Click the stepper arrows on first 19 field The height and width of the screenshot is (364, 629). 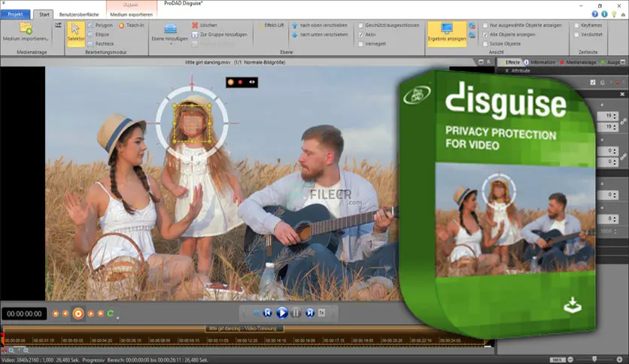point(615,117)
